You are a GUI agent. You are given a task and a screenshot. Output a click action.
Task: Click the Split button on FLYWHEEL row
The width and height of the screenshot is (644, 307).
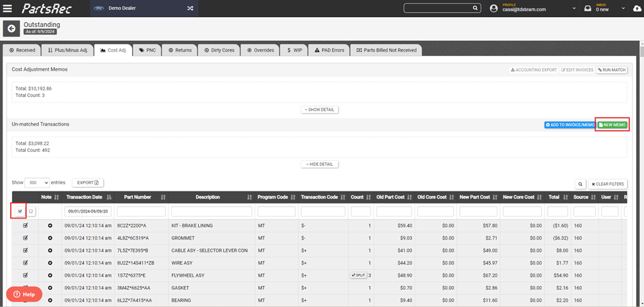pos(358,275)
